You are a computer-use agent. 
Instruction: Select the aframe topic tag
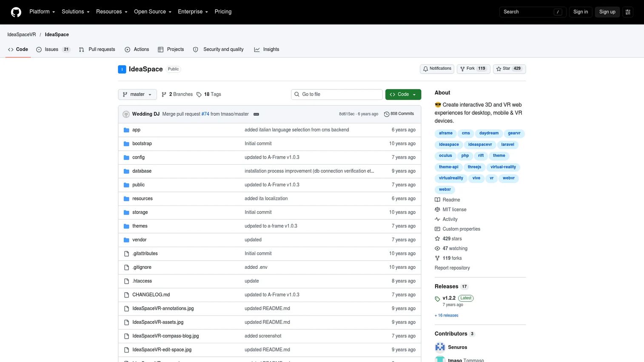446,133
